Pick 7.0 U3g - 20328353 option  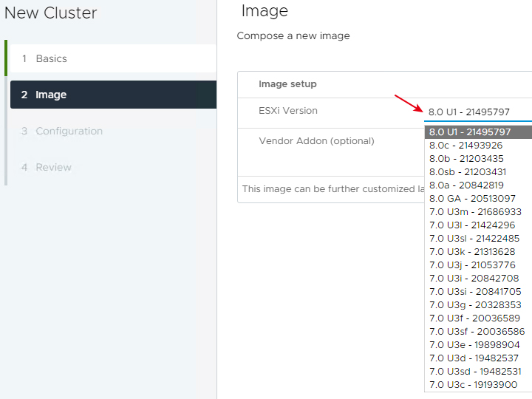click(x=478, y=304)
